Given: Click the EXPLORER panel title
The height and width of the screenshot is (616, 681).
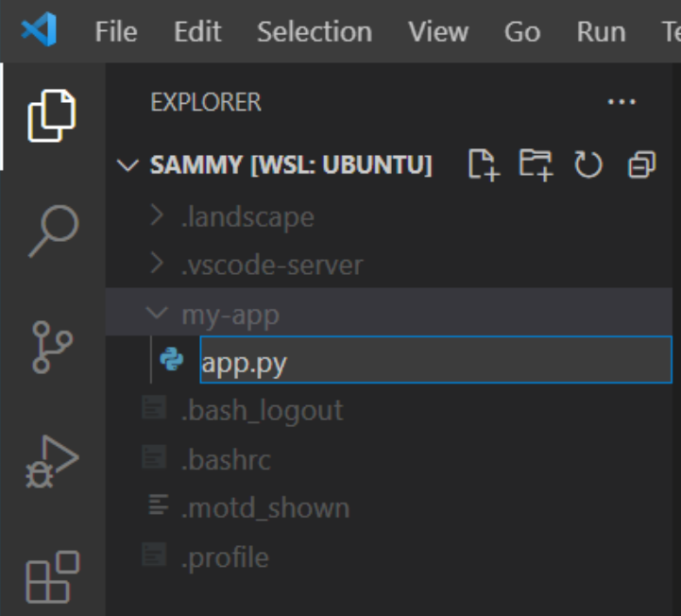Looking at the screenshot, I should click(206, 102).
